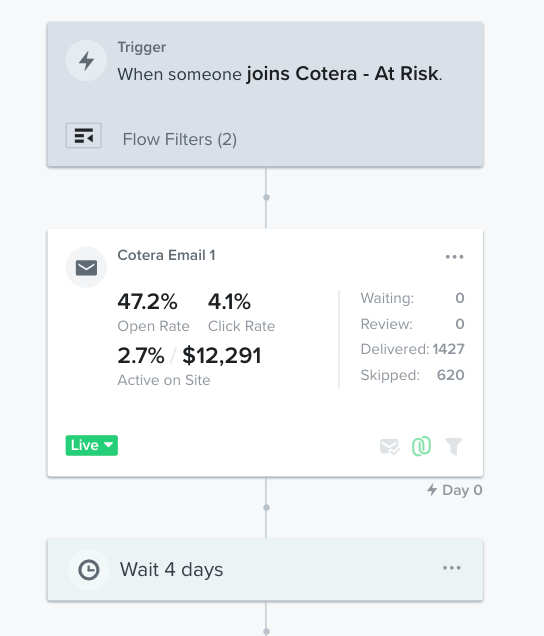Select the trigger joins Cotera - At Risk
The width and height of the screenshot is (544, 636).
click(x=344, y=74)
